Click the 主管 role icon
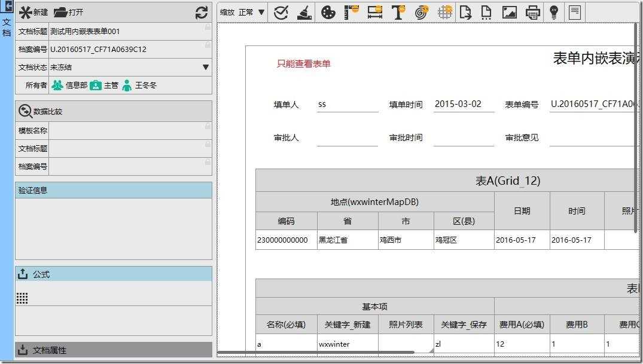Screen dimensions: 643x364 pos(96,85)
